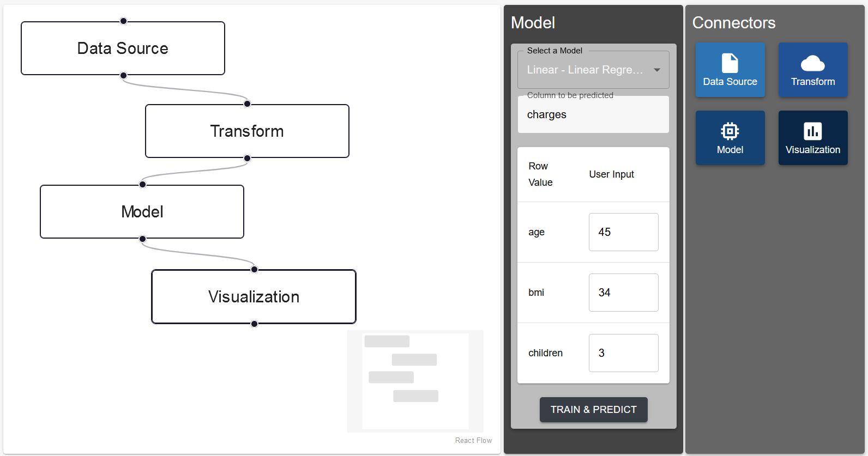The height and width of the screenshot is (456, 868).
Task: Click the model dropdown arrow
Action: pyautogui.click(x=657, y=70)
